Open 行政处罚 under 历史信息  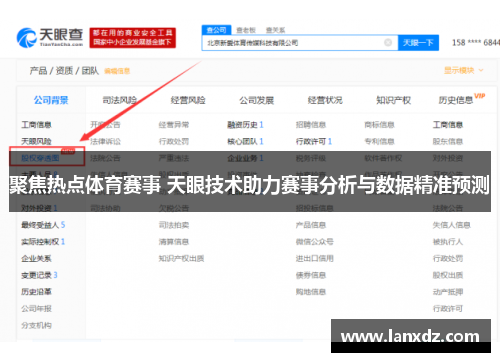pyautogui.click(x=448, y=258)
